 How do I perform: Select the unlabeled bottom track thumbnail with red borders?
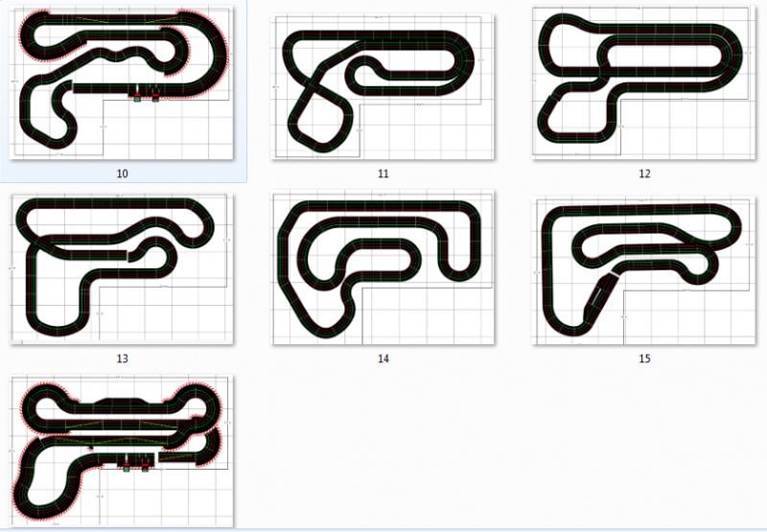[122, 451]
